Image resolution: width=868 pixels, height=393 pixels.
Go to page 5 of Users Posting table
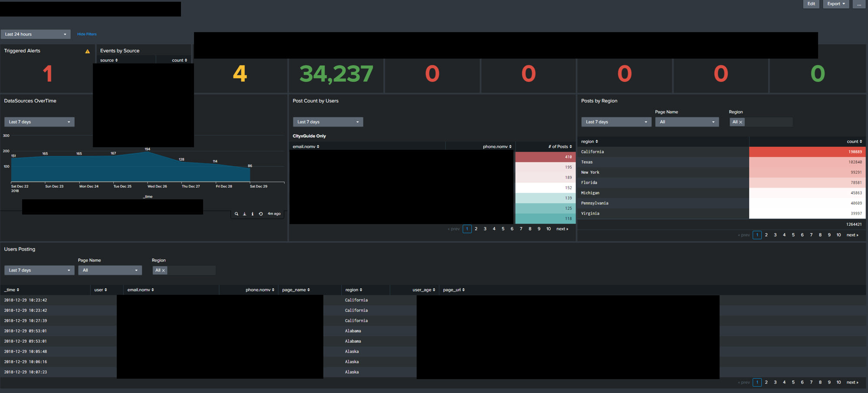point(793,383)
